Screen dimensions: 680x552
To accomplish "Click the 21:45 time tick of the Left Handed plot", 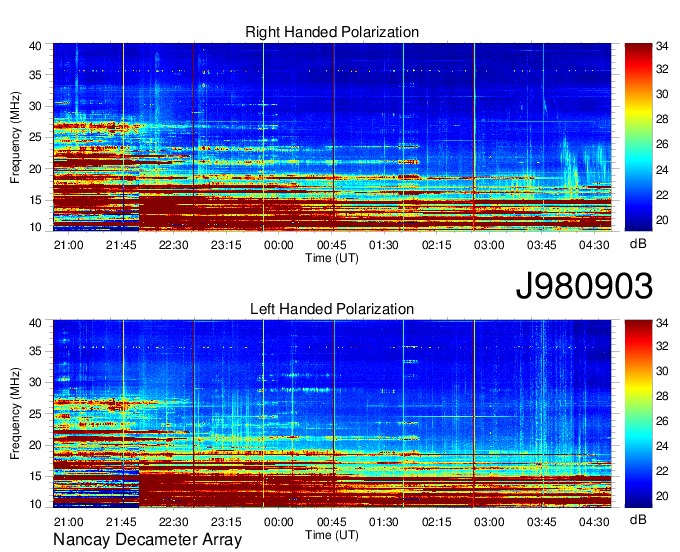I will click(x=121, y=522).
